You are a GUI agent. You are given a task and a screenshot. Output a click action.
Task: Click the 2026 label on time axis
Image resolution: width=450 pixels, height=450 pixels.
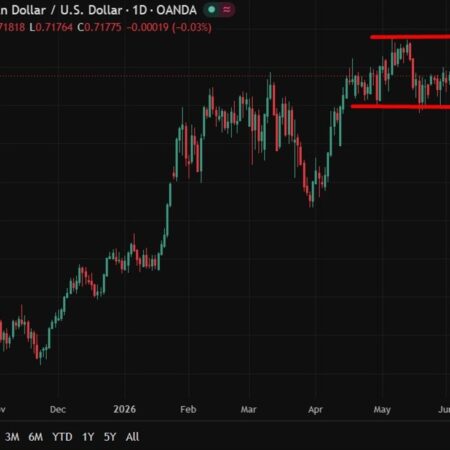point(125,409)
